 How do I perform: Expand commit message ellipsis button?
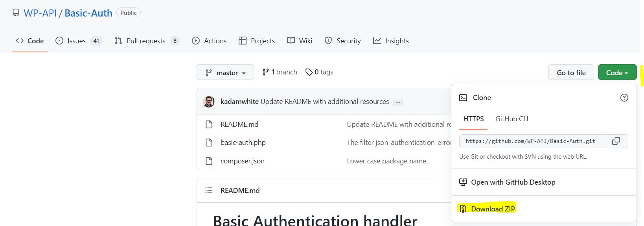pyautogui.click(x=398, y=102)
